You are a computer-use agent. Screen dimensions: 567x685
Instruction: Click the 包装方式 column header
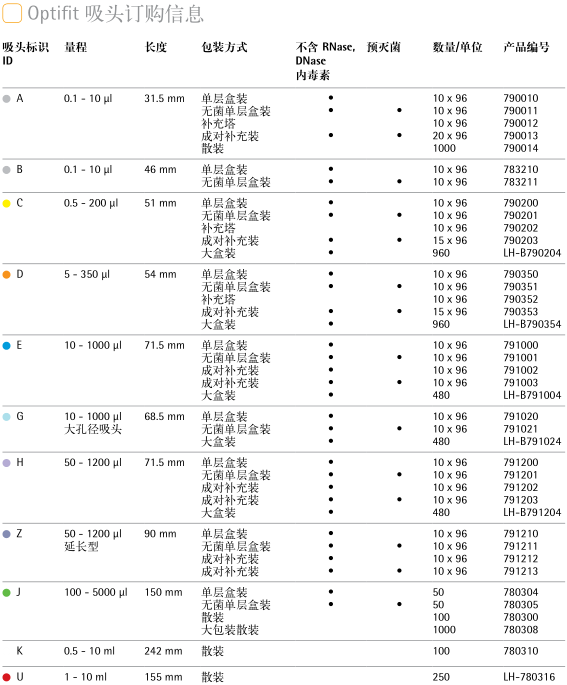point(224,47)
